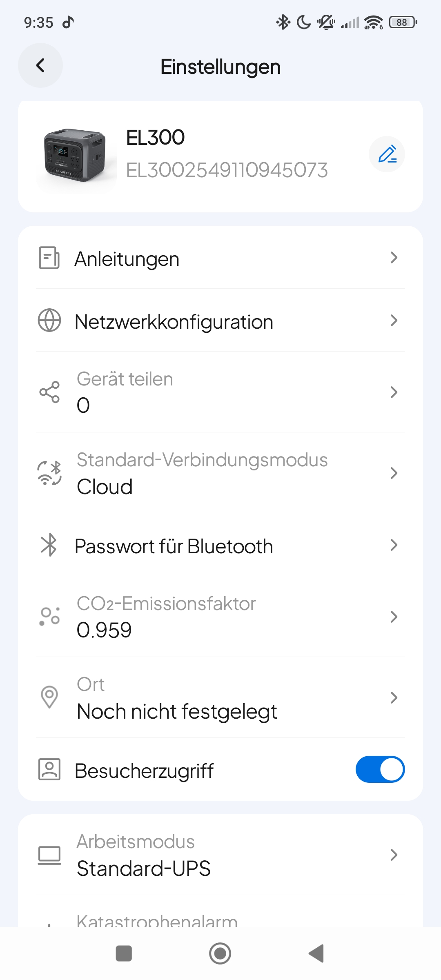Select the Noch nicht festgelegt location text
The width and height of the screenshot is (441, 980).
[x=177, y=712]
